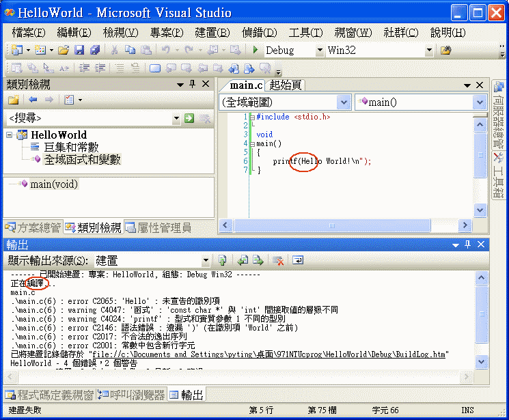Click the Add New Item toolbar icon
The height and width of the screenshot is (420, 509).
(40, 50)
